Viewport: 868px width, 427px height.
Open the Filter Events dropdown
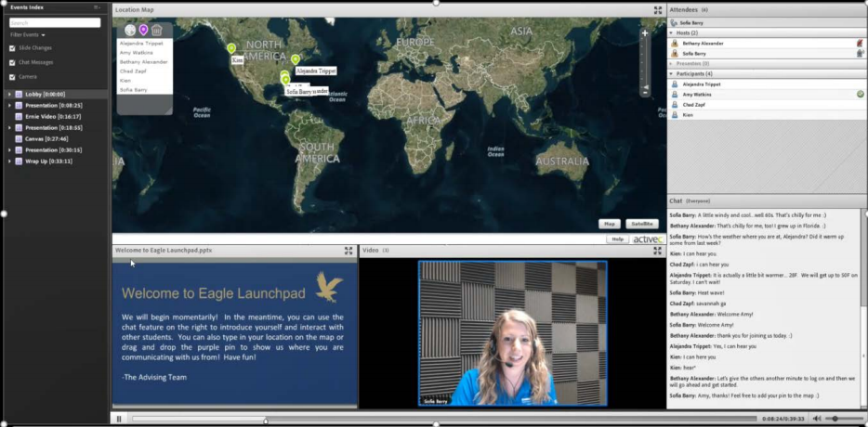pyautogui.click(x=28, y=35)
